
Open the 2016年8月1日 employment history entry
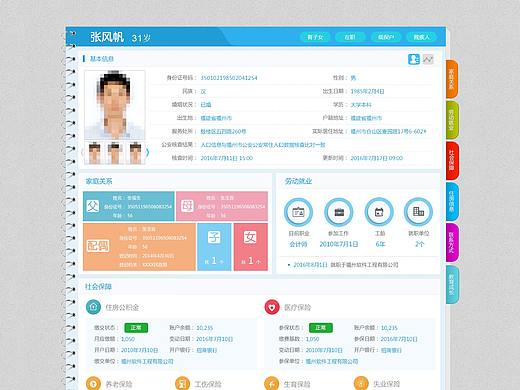343,265
